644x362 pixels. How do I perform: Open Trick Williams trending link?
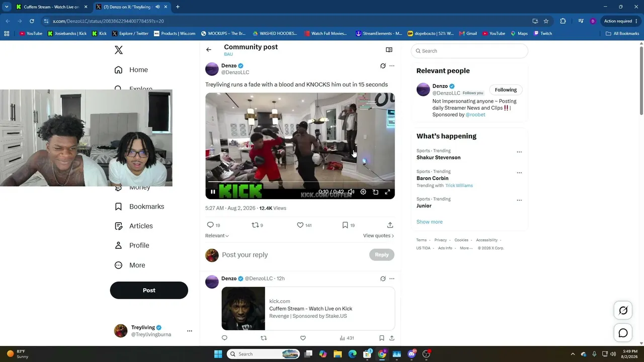(x=459, y=186)
